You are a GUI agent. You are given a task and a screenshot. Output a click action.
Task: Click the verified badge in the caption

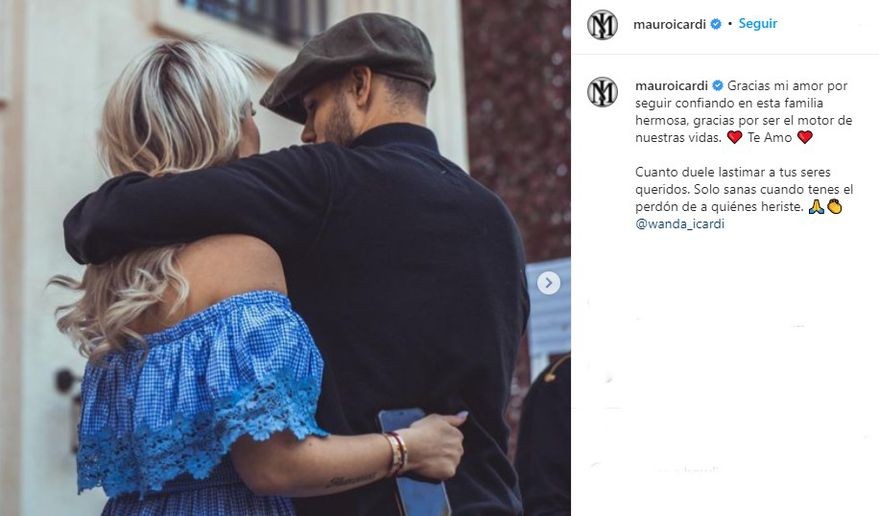pyautogui.click(x=718, y=86)
